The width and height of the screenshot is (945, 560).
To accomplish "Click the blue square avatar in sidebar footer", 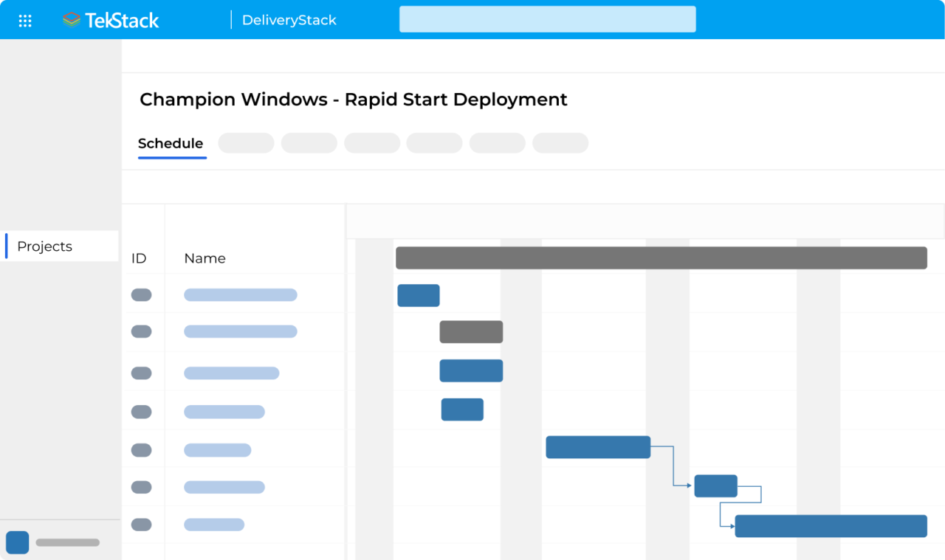I will (16, 542).
